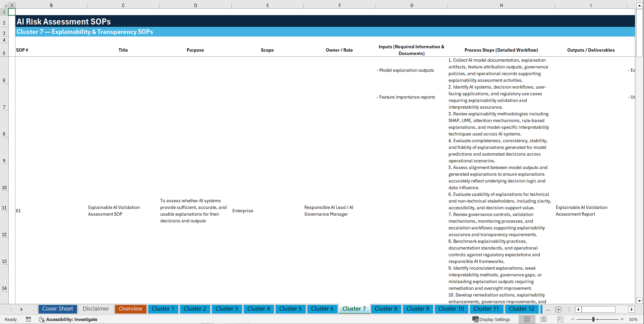Click horizontal scrollbar left arrow

(578, 309)
